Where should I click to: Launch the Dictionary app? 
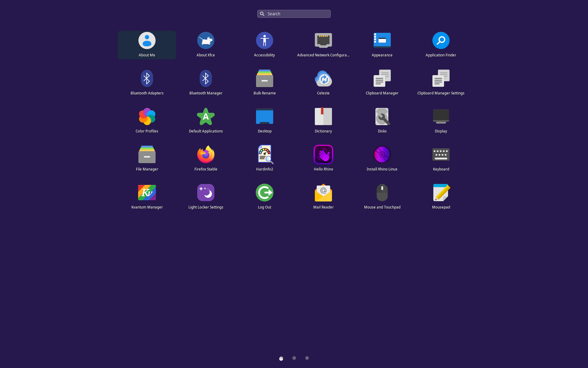tap(323, 117)
